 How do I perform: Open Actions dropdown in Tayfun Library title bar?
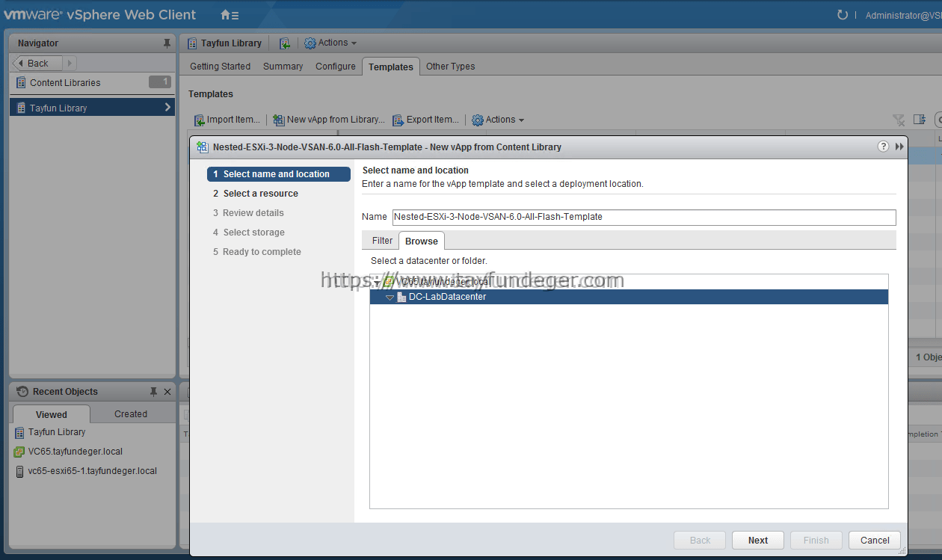(x=330, y=43)
